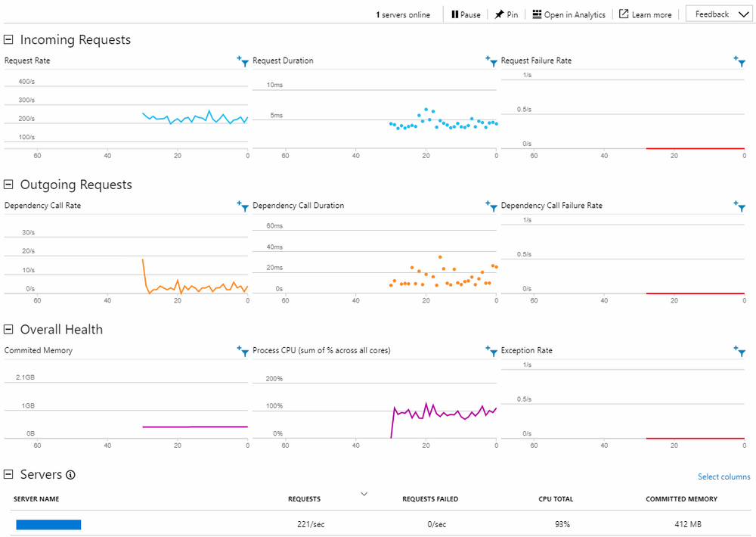Open the Feedback dropdown

[720, 14]
